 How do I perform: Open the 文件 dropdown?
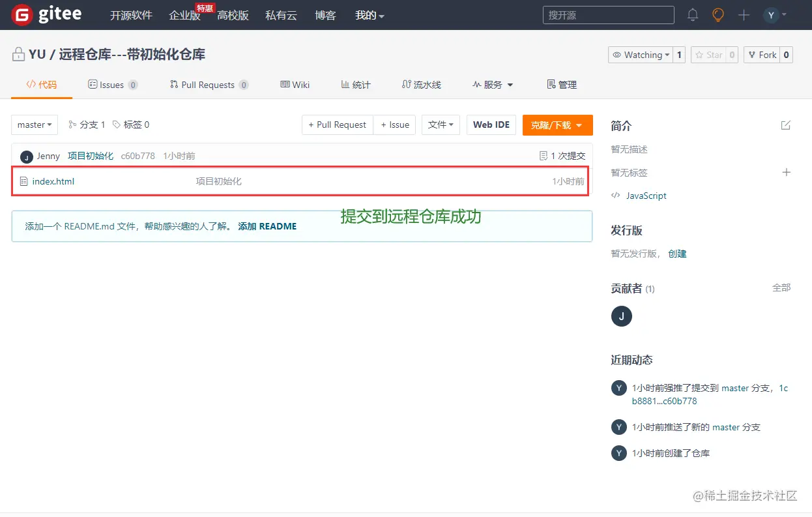pos(441,125)
